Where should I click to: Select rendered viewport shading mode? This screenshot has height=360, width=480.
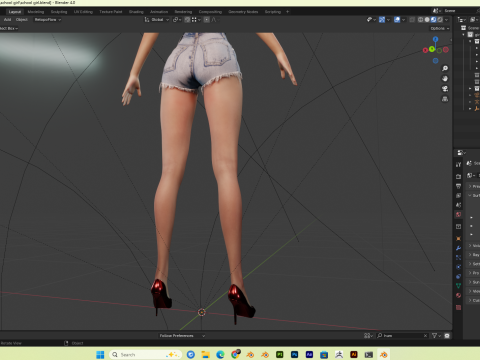440,20
